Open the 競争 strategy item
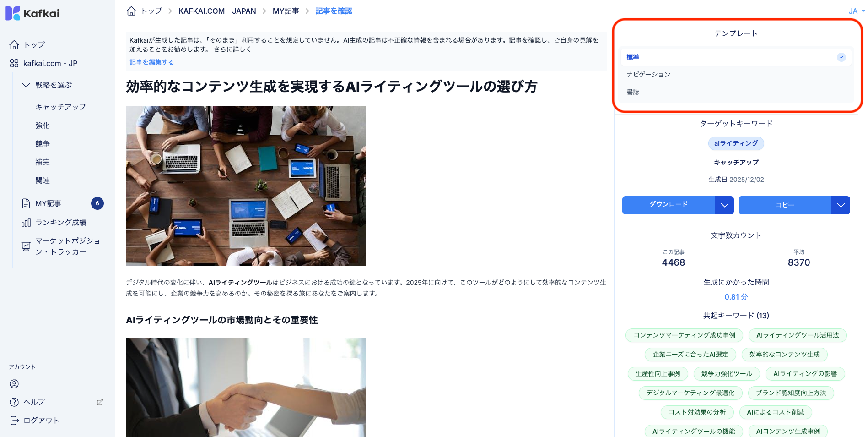Screen dimensions: 868x437 [43, 144]
